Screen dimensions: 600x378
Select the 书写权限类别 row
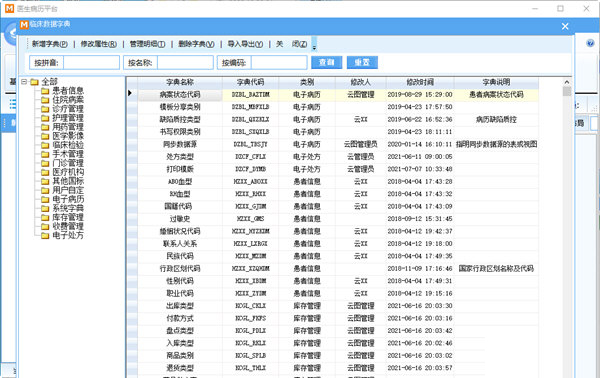pos(338,132)
